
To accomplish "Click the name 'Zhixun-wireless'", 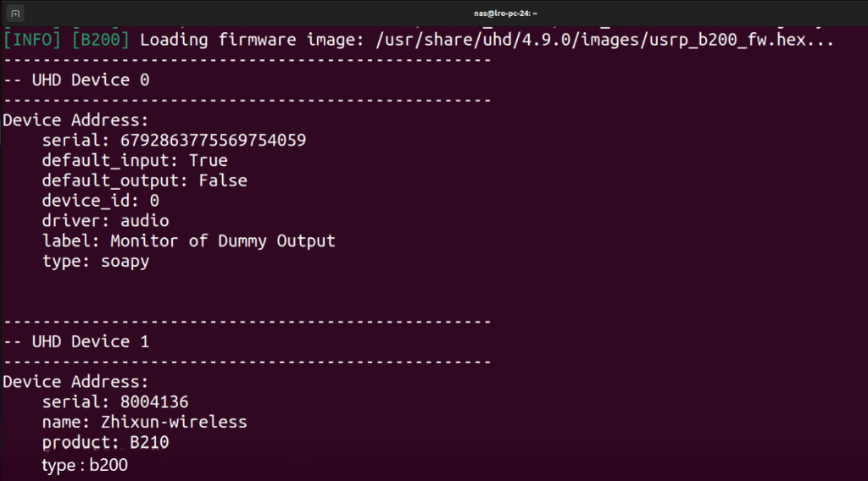I will pos(174,422).
